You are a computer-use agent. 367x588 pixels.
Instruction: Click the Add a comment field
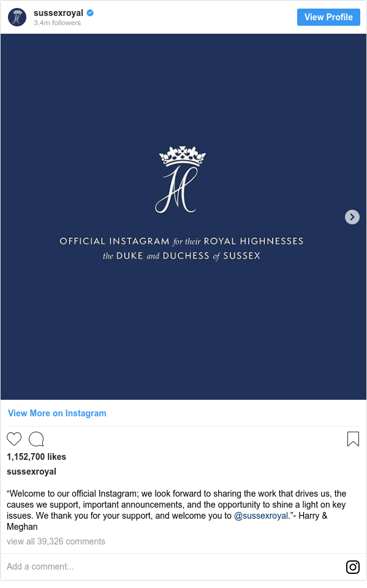click(40, 567)
